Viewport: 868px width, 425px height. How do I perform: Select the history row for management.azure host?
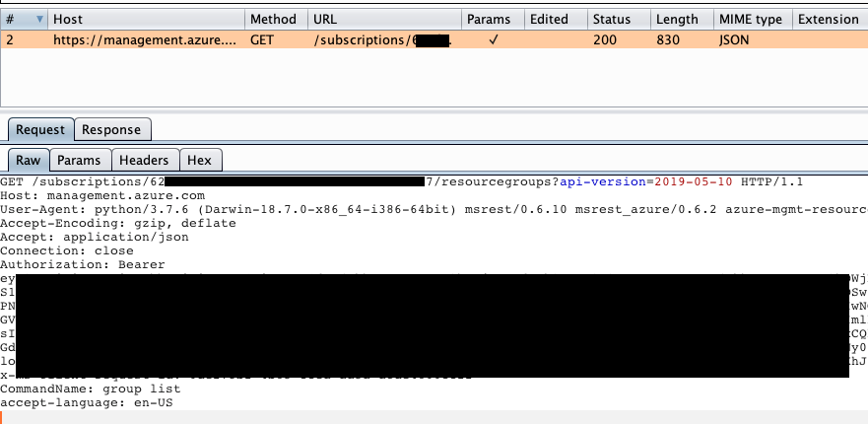point(434,39)
